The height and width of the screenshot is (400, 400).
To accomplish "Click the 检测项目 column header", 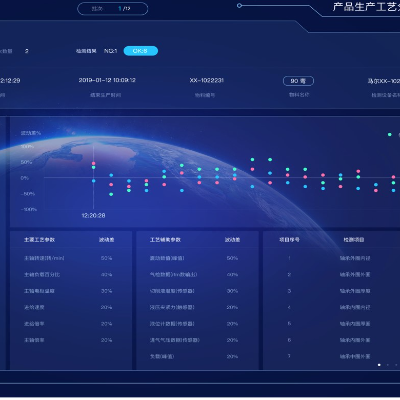I will (354, 240).
